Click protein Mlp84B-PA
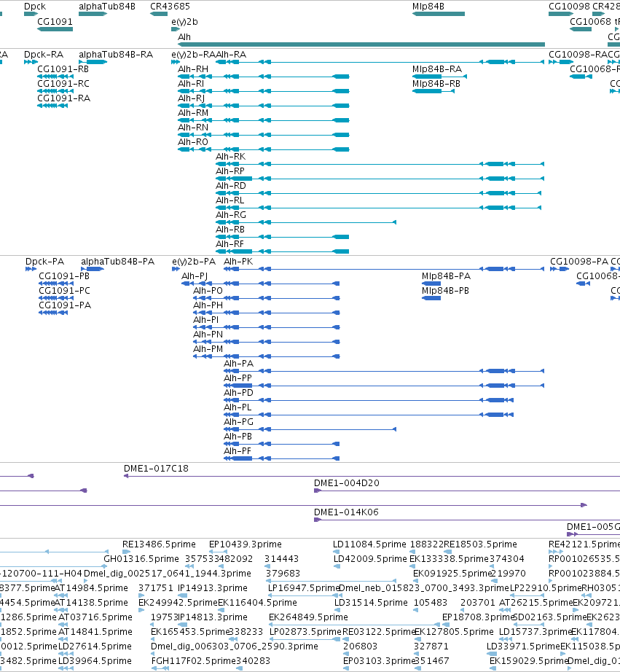 [431, 284]
